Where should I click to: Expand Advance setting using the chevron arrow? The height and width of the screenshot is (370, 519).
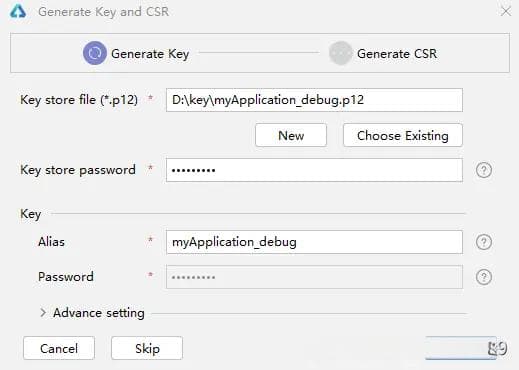tap(43, 313)
